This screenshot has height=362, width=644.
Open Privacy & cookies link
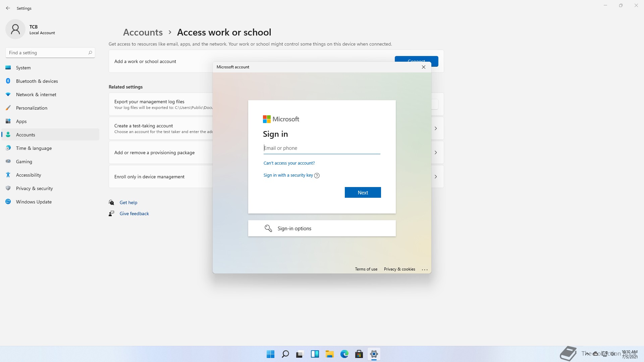399,269
